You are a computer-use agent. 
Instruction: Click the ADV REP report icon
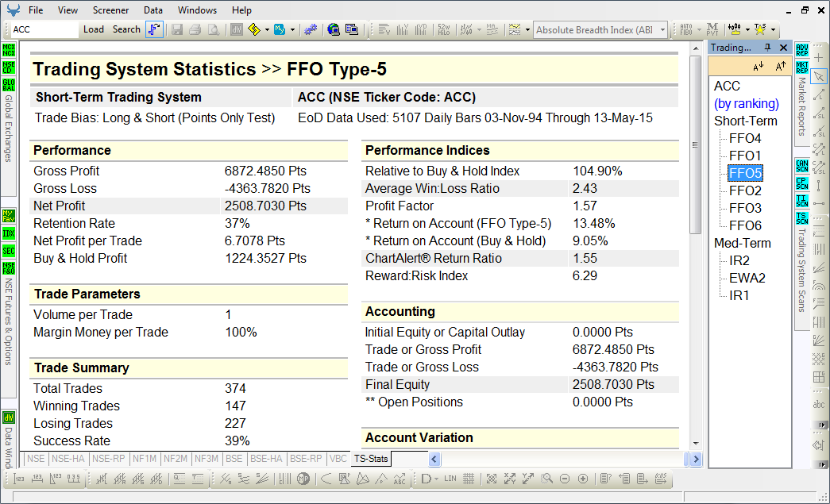pyautogui.click(x=802, y=50)
